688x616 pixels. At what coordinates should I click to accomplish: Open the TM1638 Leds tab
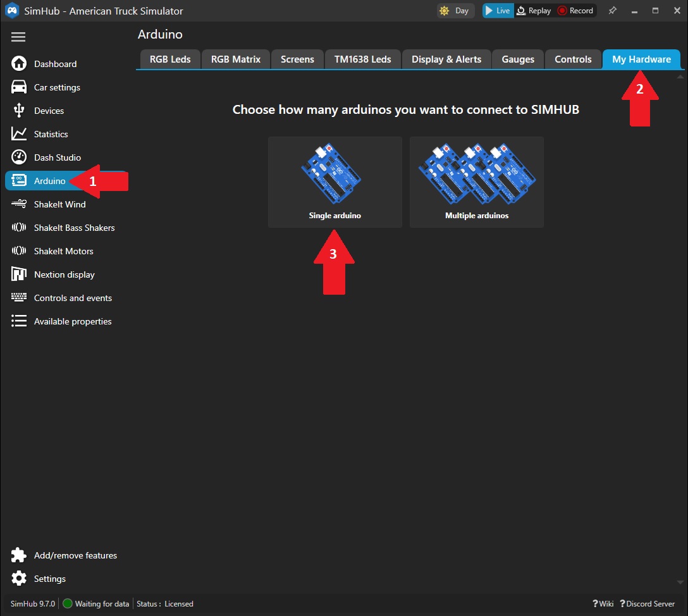pyautogui.click(x=362, y=59)
